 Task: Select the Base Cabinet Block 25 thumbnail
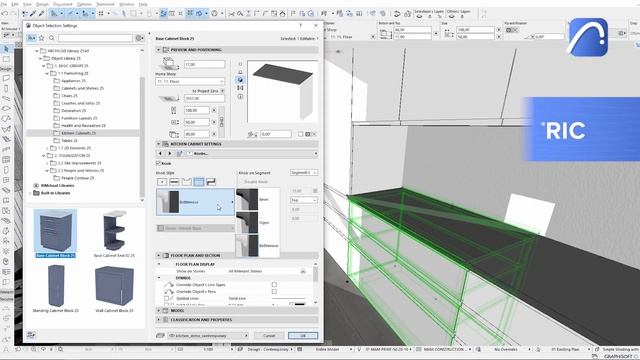coord(56,233)
